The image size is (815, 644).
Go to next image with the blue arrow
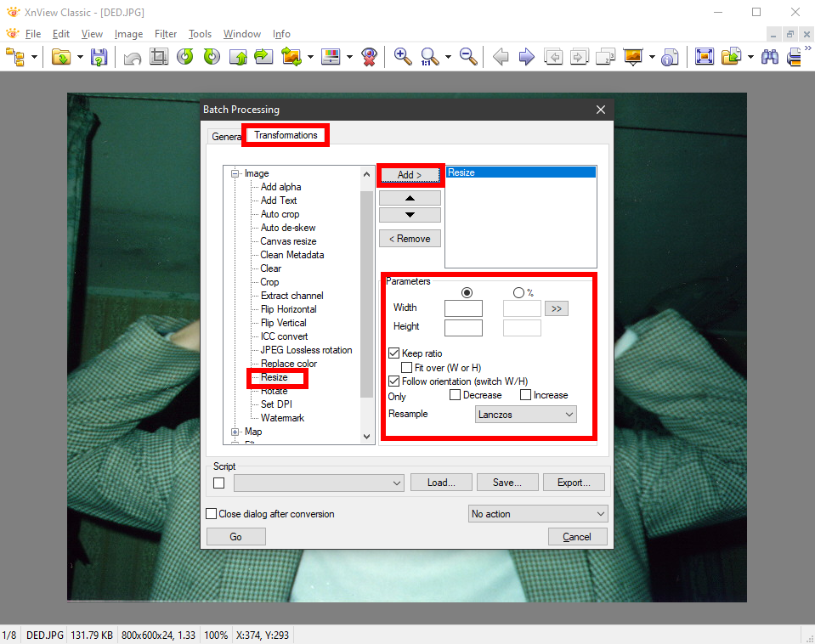click(527, 57)
